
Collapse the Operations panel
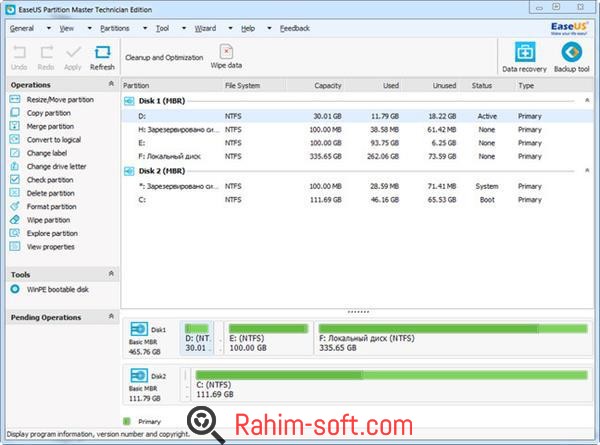coord(110,85)
